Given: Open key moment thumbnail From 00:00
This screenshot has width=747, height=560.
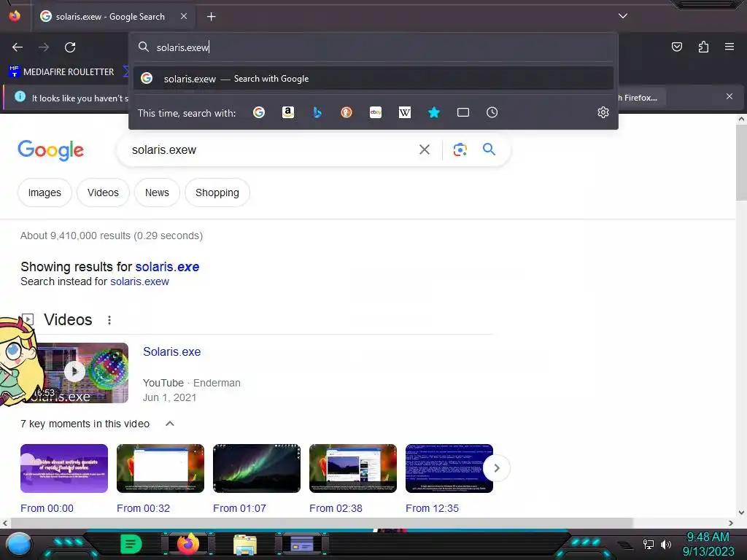Looking at the screenshot, I should pyautogui.click(x=64, y=469).
